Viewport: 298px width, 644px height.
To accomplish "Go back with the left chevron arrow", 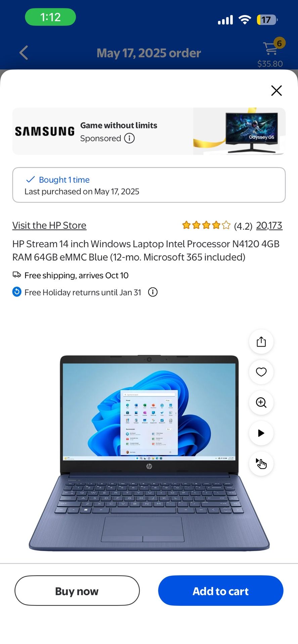I will tap(24, 53).
